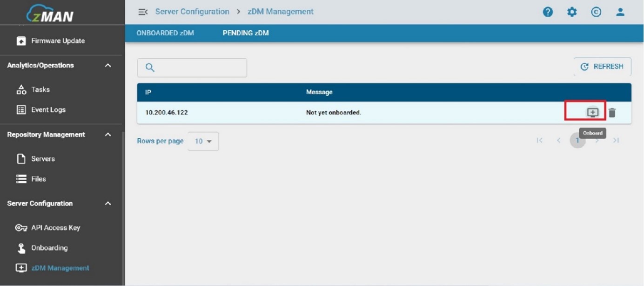The height and width of the screenshot is (286, 644).
Task: Click the API Access Key key icon
Action: (21, 228)
